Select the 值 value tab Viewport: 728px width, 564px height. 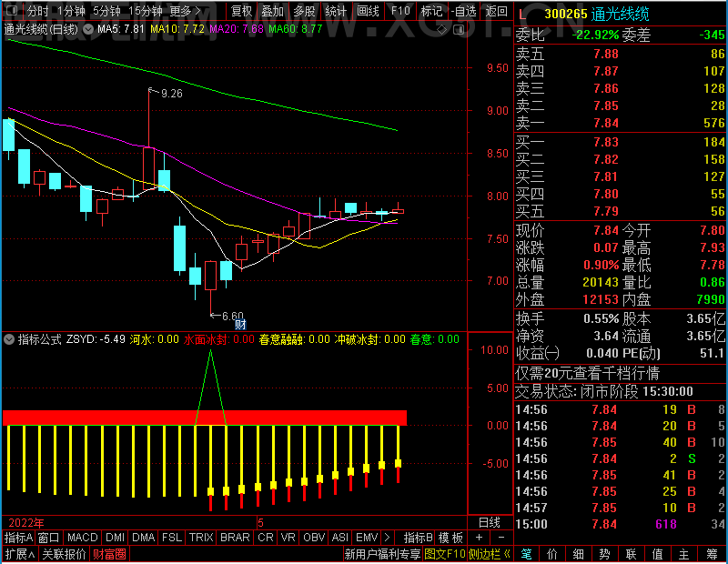point(657,554)
